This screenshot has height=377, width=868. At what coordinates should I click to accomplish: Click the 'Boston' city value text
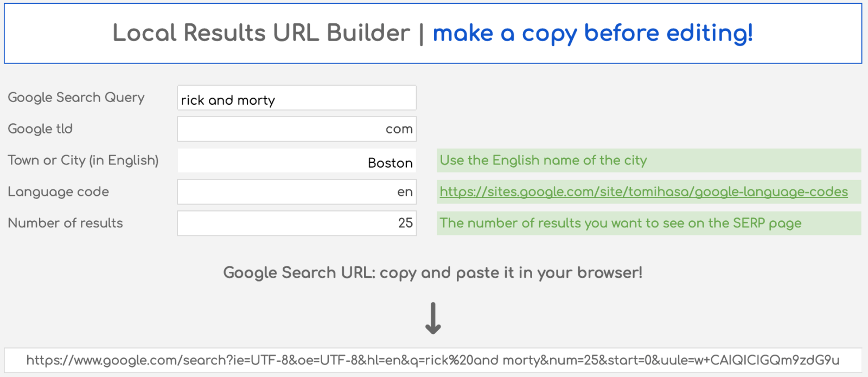pyautogui.click(x=390, y=163)
